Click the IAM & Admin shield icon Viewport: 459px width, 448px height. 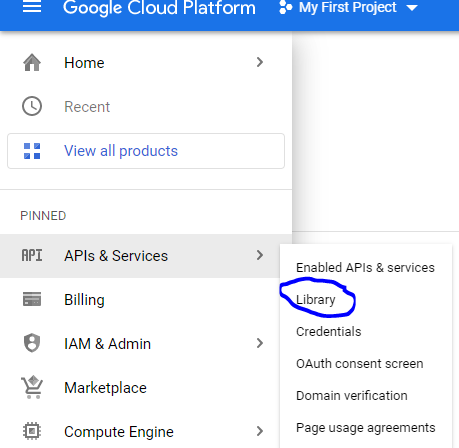32,343
